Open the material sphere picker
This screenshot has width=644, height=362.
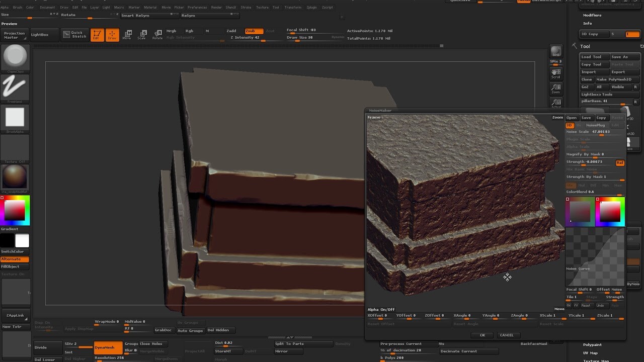15,177
